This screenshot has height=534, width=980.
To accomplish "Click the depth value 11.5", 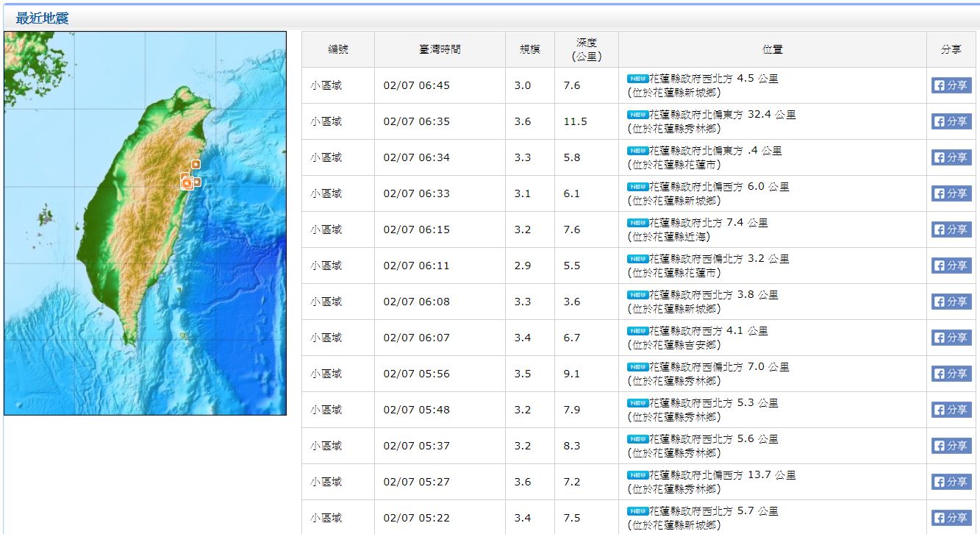I will (576, 121).
